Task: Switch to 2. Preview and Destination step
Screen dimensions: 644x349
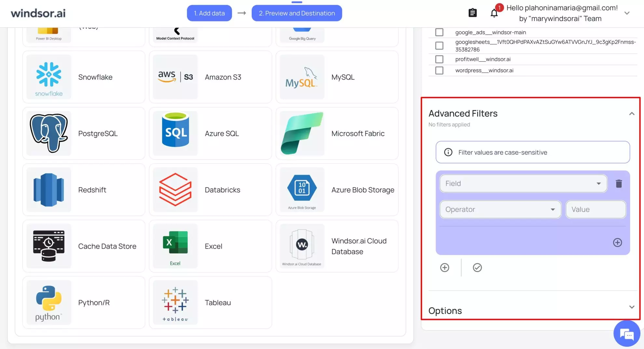Action: coord(297,13)
